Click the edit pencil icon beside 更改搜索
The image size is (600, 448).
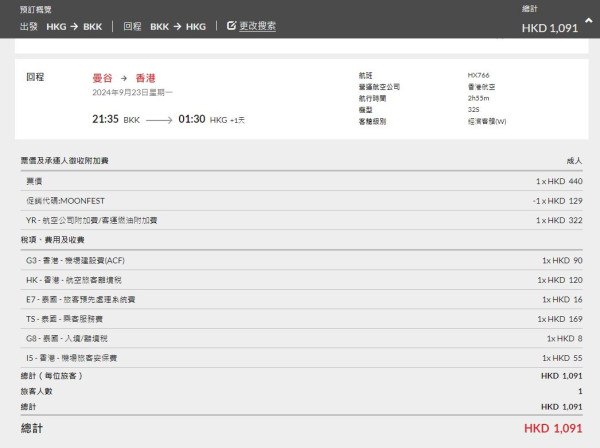tap(232, 25)
